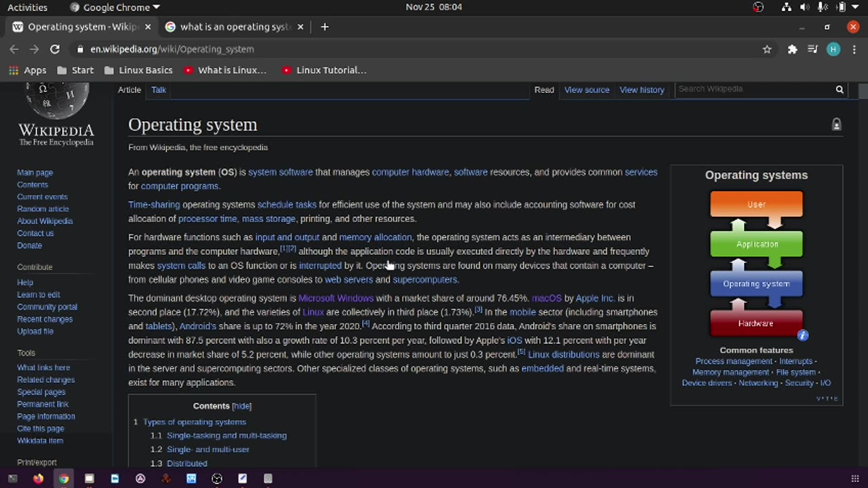The width and height of the screenshot is (868, 488).
Task: Open Random article in sidebar
Action: pos(43,209)
